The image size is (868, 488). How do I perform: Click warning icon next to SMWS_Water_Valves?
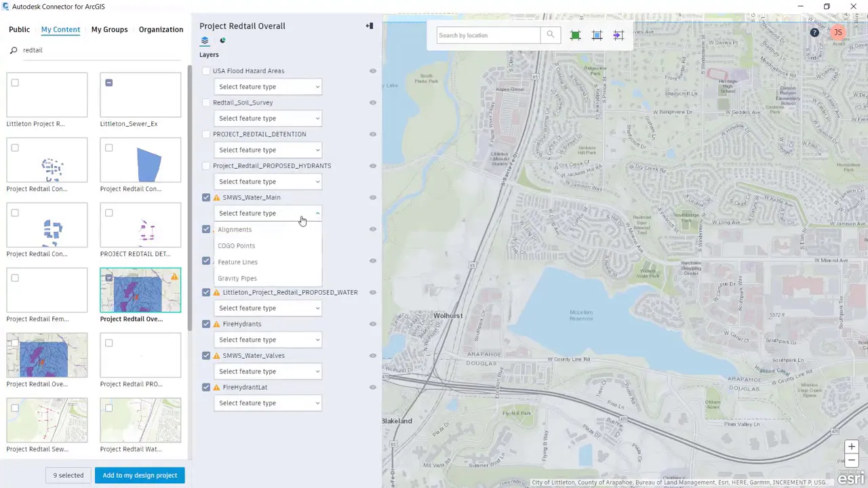(217, 356)
